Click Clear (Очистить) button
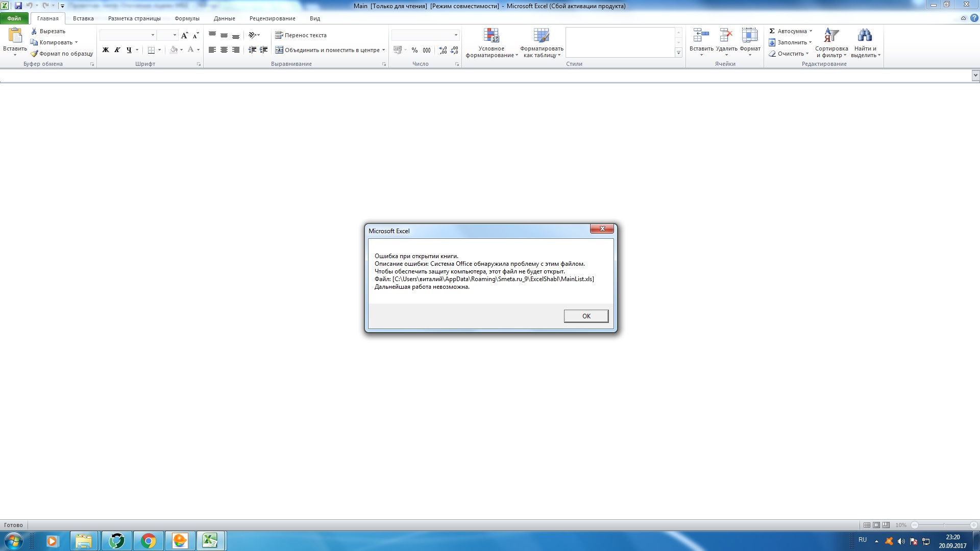The height and width of the screenshot is (551, 980). coord(789,54)
